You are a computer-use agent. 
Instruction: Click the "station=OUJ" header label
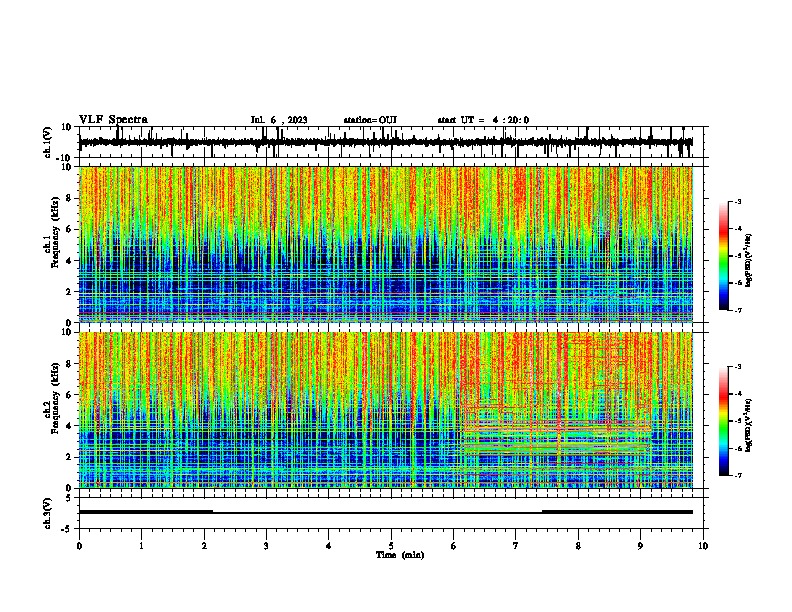tap(370, 120)
